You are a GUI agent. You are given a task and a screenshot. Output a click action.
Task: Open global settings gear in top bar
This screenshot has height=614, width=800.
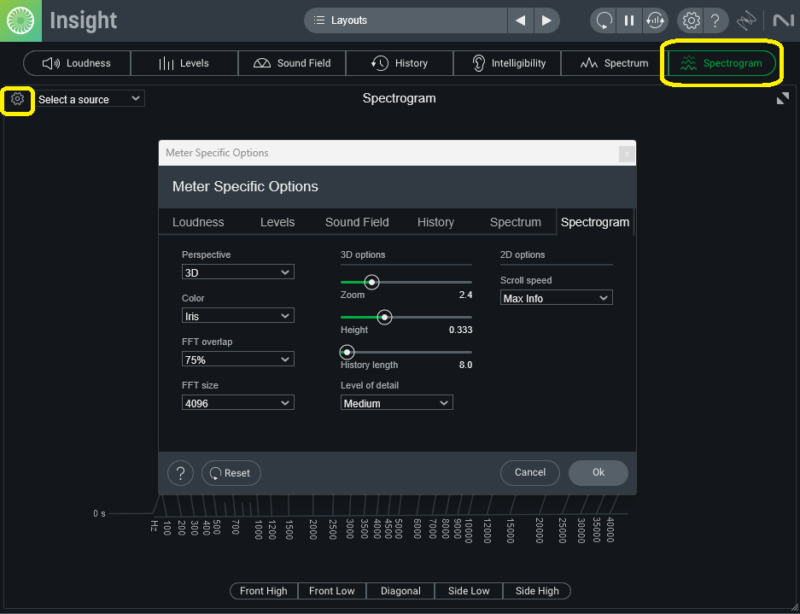pyautogui.click(x=691, y=20)
